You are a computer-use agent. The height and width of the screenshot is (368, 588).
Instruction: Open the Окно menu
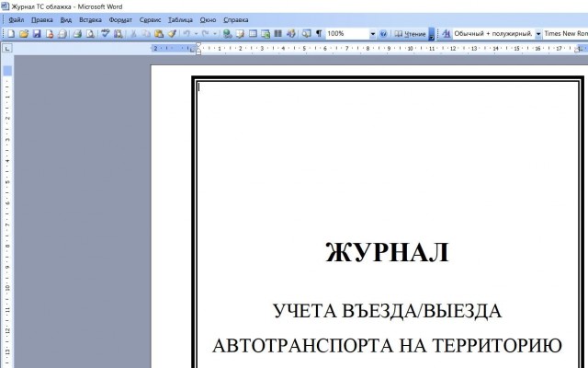208,20
